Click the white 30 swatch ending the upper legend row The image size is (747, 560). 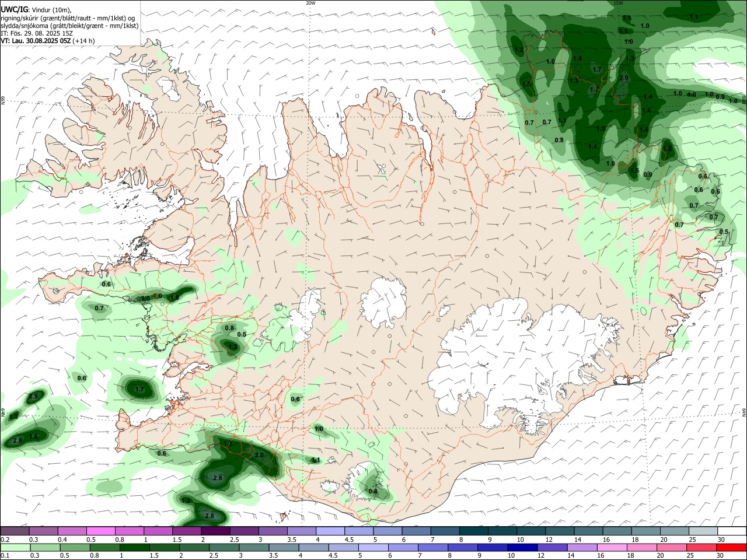pos(731,531)
